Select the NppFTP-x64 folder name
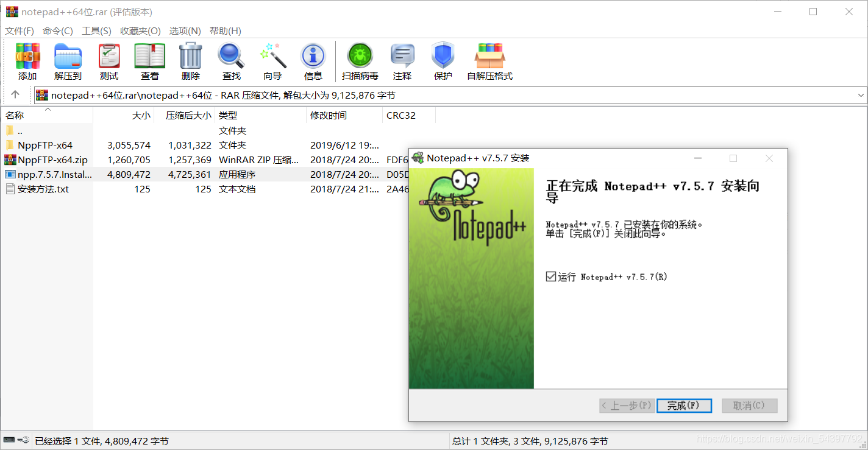Image resolution: width=868 pixels, height=450 pixels. point(45,145)
